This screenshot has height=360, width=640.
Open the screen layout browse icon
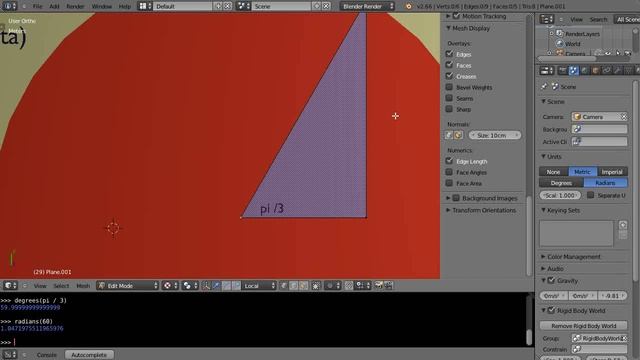coord(145,6)
